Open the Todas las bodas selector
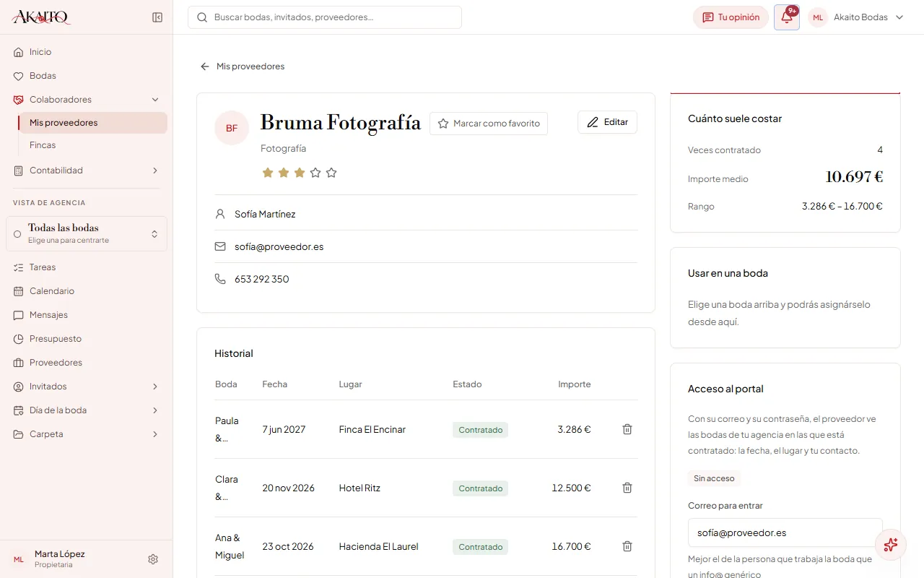 point(87,234)
